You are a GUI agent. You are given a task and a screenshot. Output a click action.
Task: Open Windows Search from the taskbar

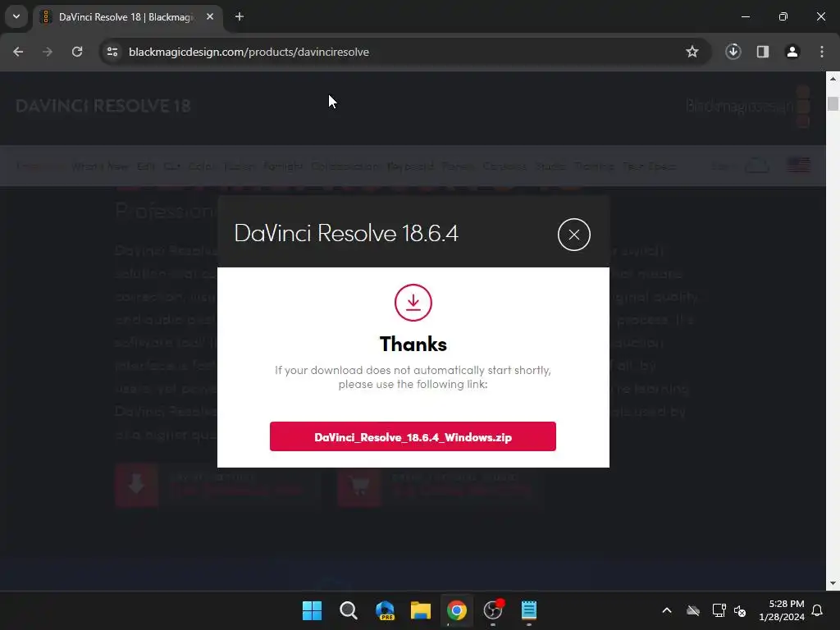349,610
